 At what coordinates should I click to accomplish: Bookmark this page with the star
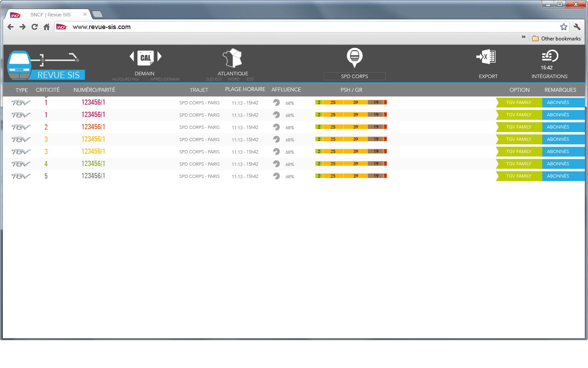point(564,27)
